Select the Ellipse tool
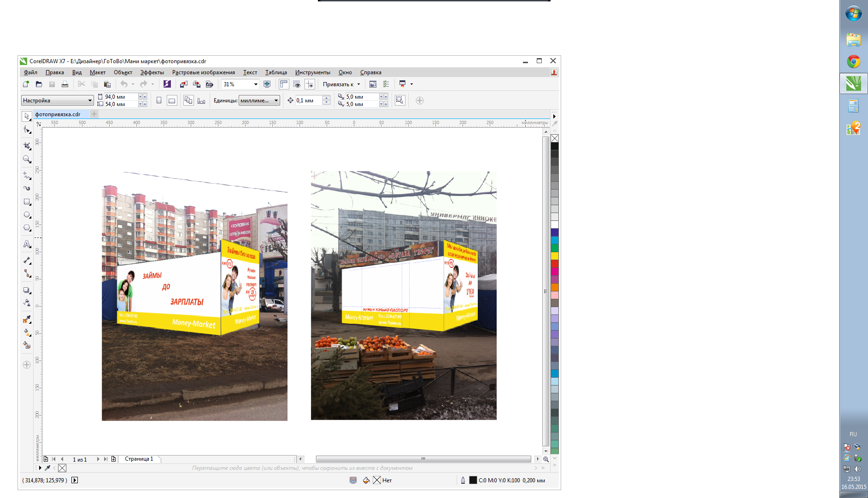The width and height of the screenshot is (868, 498). point(27,215)
